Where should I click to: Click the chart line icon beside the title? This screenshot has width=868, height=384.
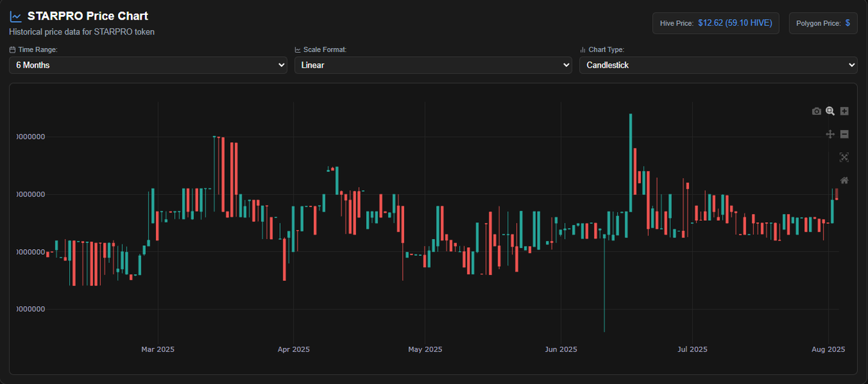pos(16,16)
